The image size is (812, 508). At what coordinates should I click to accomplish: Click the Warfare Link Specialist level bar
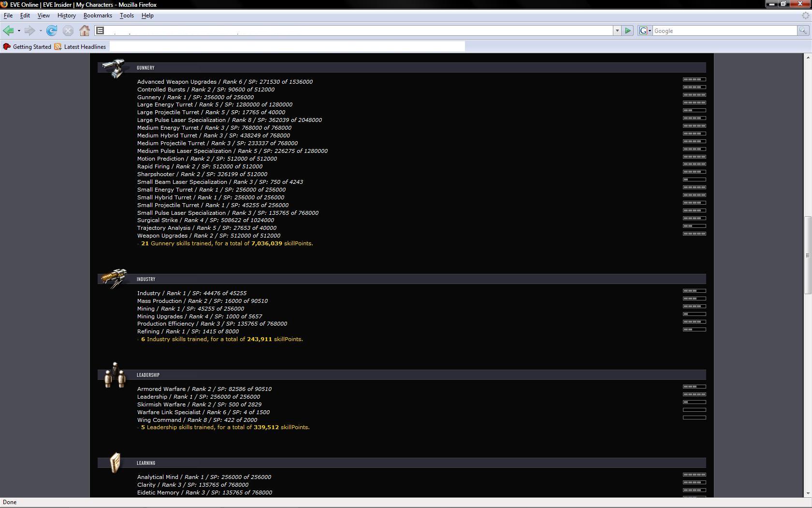[695, 410]
